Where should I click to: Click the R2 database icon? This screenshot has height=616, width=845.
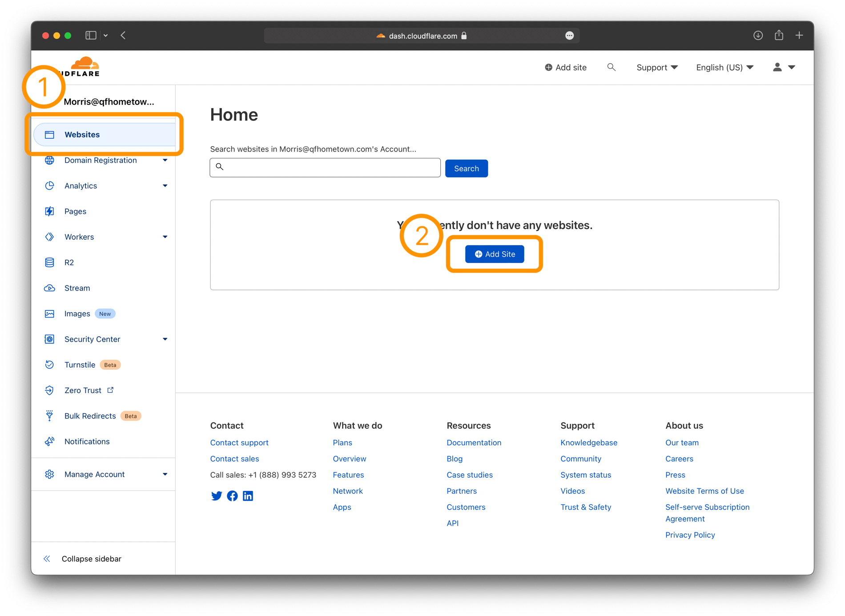[x=49, y=262]
